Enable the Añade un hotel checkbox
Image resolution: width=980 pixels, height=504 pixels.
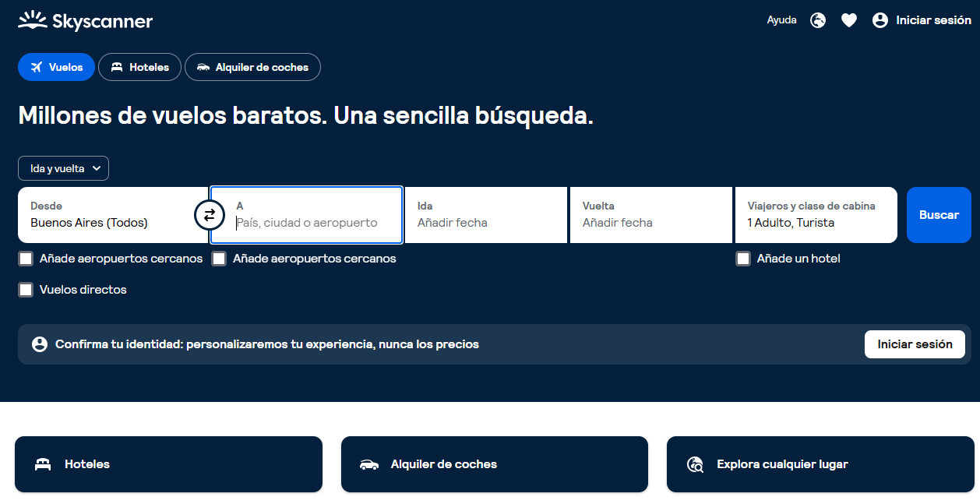(743, 259)
